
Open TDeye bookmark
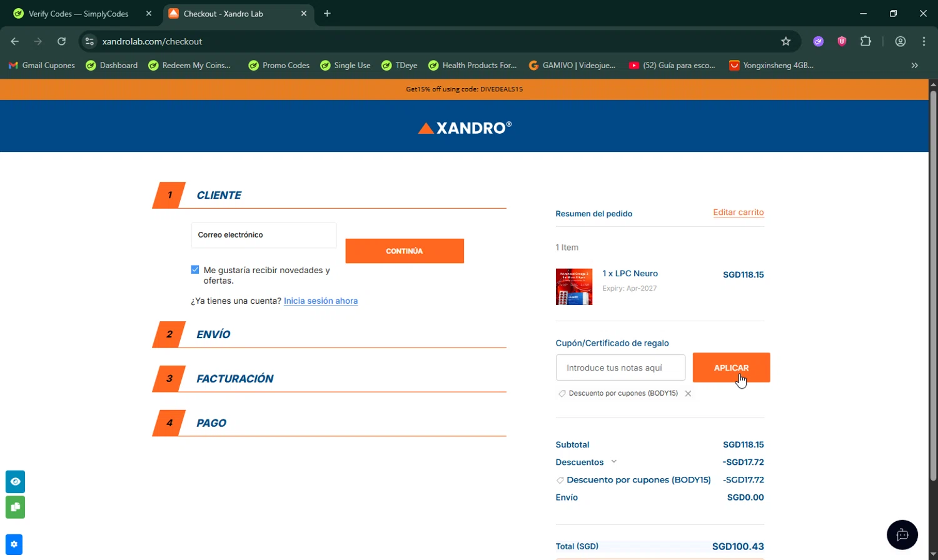[399, 65]
